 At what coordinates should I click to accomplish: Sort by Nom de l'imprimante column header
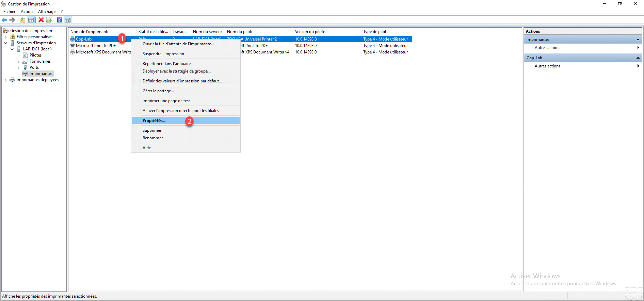pos(102,32)
